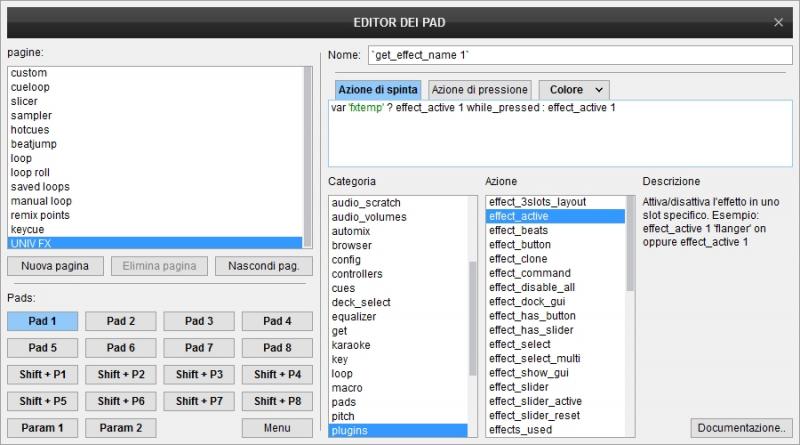The height and width of the screenshot is (445, 800).
Task: Click the Nascondi pag. button
Action: click(264, 266)
